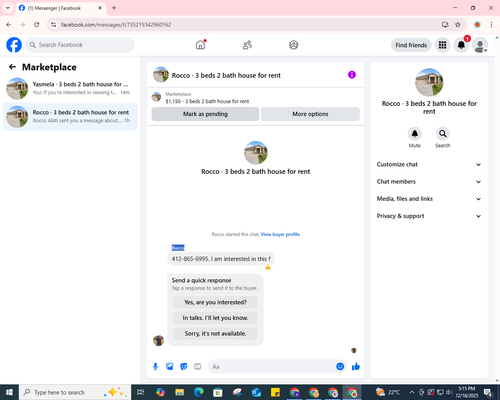Open the Windows Start menu

pos(9,392)
